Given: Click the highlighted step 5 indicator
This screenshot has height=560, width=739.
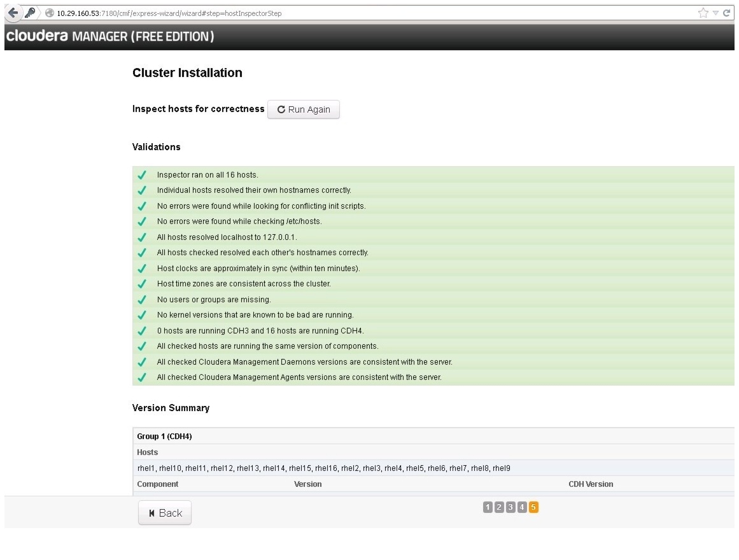Looking at the screenshot, I should (533, 507).
